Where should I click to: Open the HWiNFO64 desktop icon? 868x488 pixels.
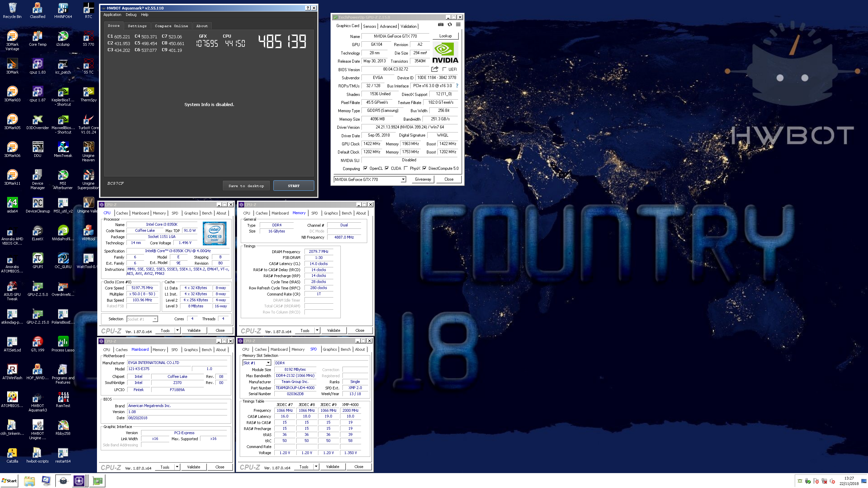pyautogui.click(x=63, y=10)
